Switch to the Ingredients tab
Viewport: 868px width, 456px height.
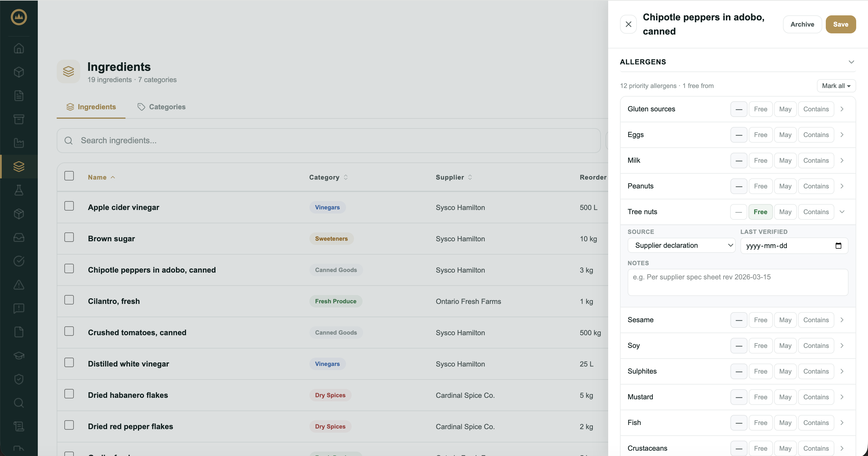click(x=91, y=107)
